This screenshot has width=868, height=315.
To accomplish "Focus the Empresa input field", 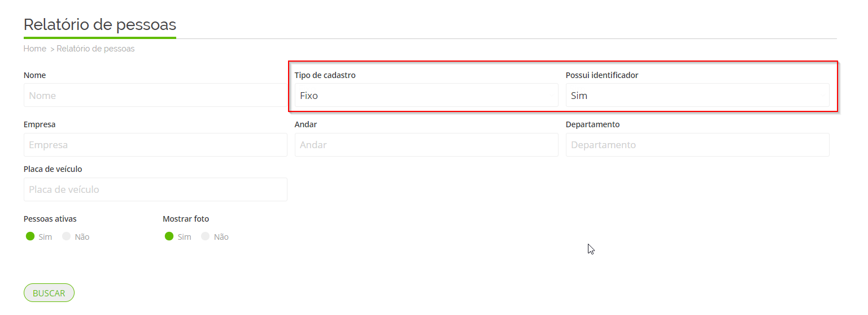I will [155, 145].
